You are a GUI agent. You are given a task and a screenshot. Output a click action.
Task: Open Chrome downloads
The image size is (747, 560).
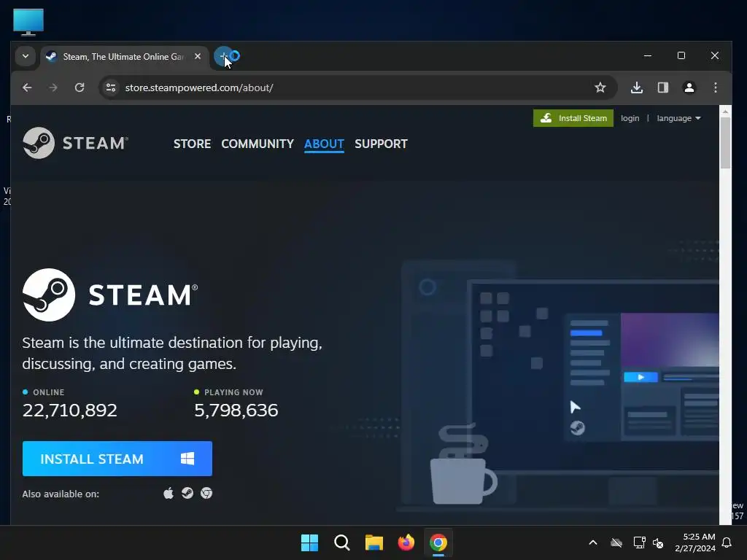click(x=637, y=87)
